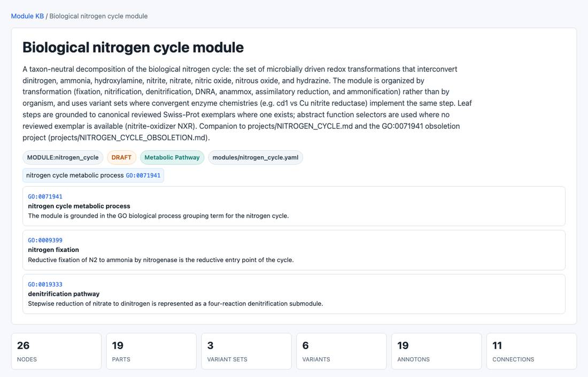Click the MODULE:nitrogen_cycle badge
The width and height of the screenshot is (588, 377).
coord(63,158)
